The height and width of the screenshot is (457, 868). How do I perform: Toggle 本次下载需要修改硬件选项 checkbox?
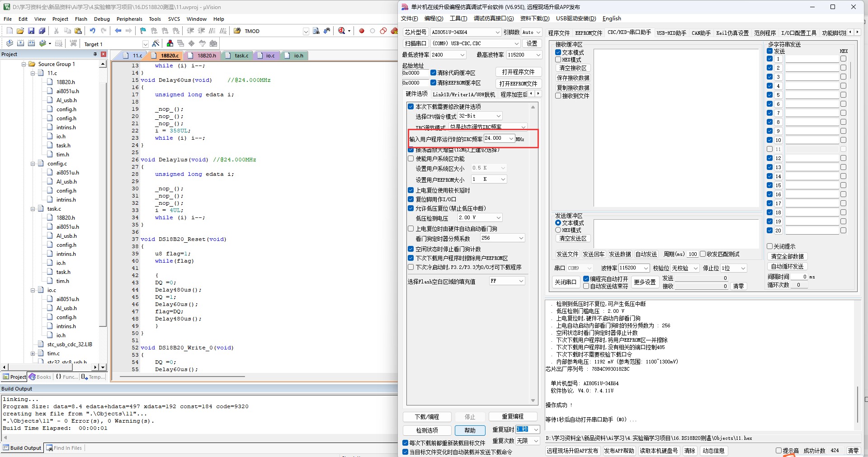coord(411,107)
